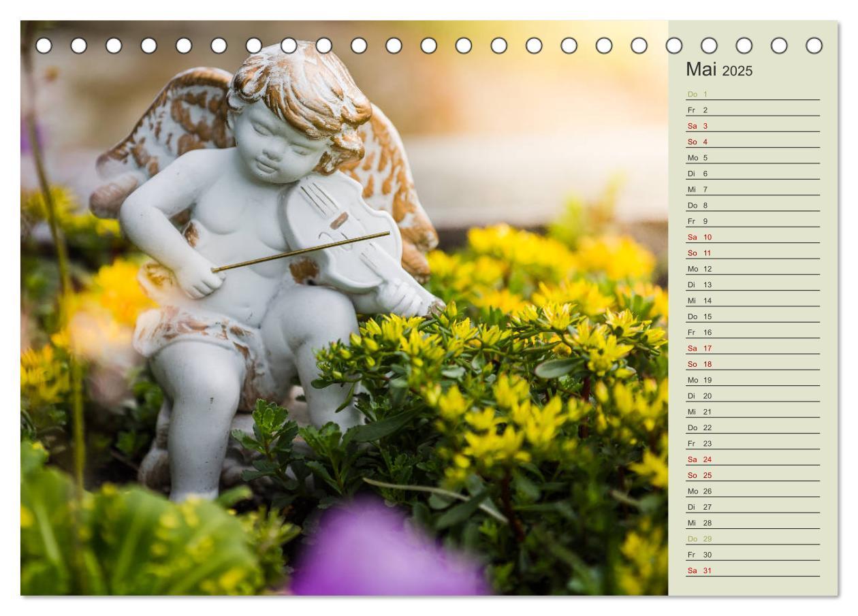The width and height of the screenshot is (858, 616).
Task: Select the 'So 18' calendar row
Action: click(752, 364)
